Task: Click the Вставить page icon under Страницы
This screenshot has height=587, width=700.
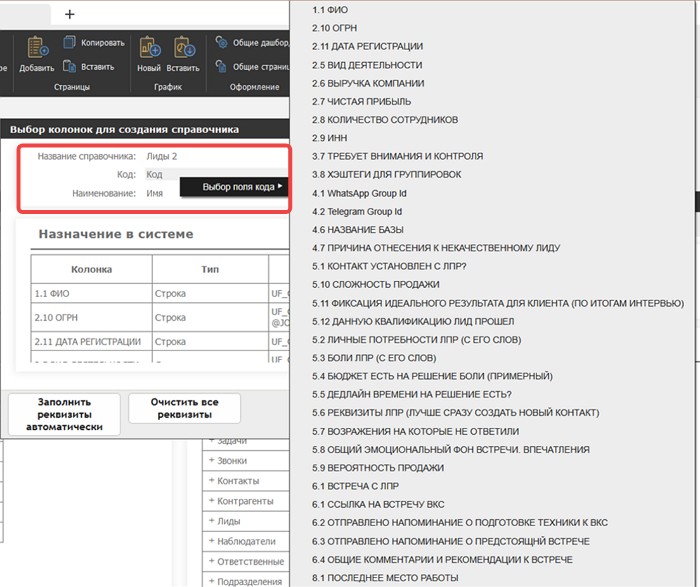Action: (x=69, y=67)
